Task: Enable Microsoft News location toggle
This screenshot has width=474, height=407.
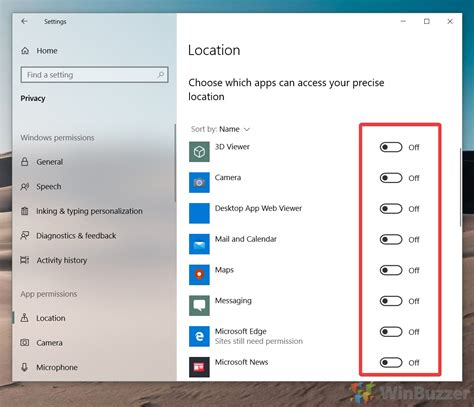Action: pyautogui.click(x=391, y=363)
